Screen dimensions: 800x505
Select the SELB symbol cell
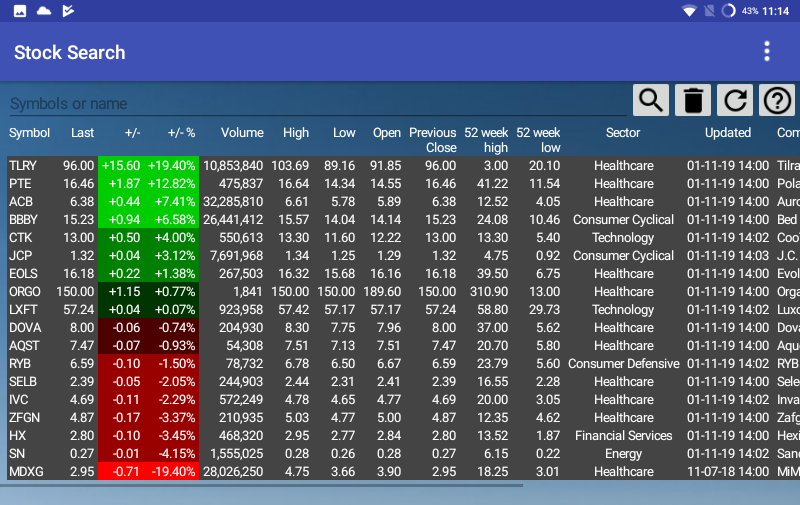click(23, 382)
